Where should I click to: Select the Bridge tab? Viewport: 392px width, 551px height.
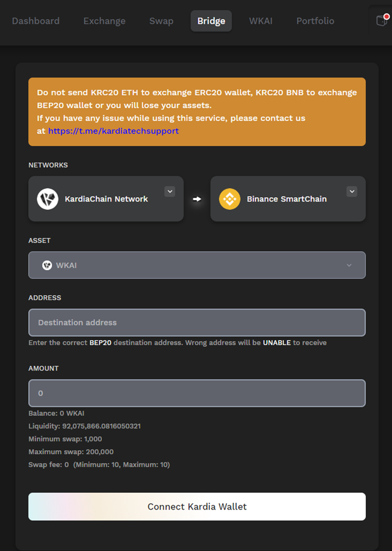(x=211, y=21)
